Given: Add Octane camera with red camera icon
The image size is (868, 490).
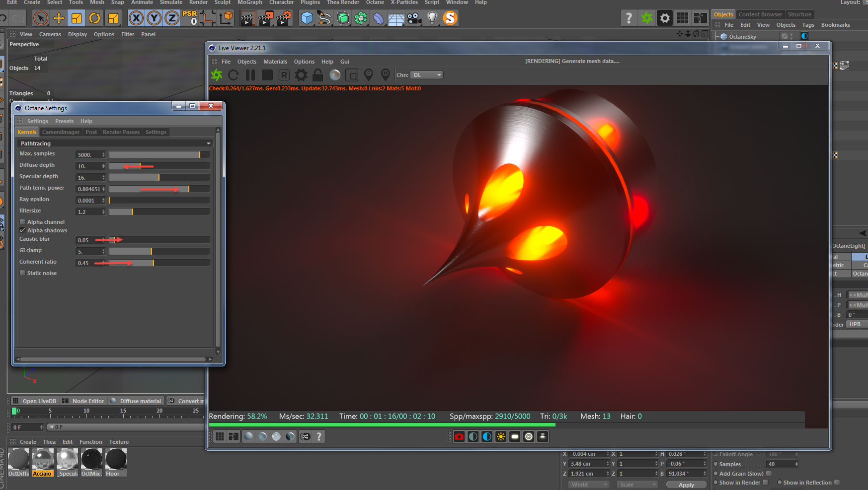Looking at the screenshot, I should click(x=459, y=436).
